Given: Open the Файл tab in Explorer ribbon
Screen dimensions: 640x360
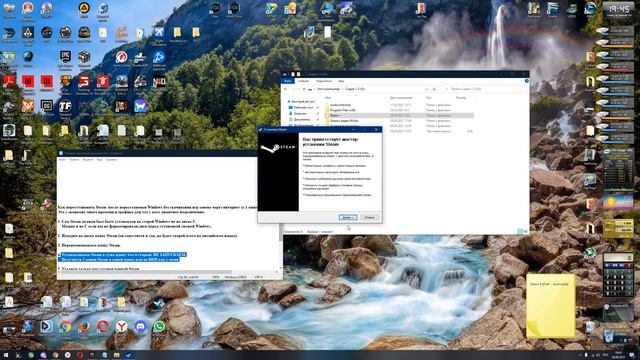Looking at the screenshot, I should pyautogui.click(x=288, y=81).
